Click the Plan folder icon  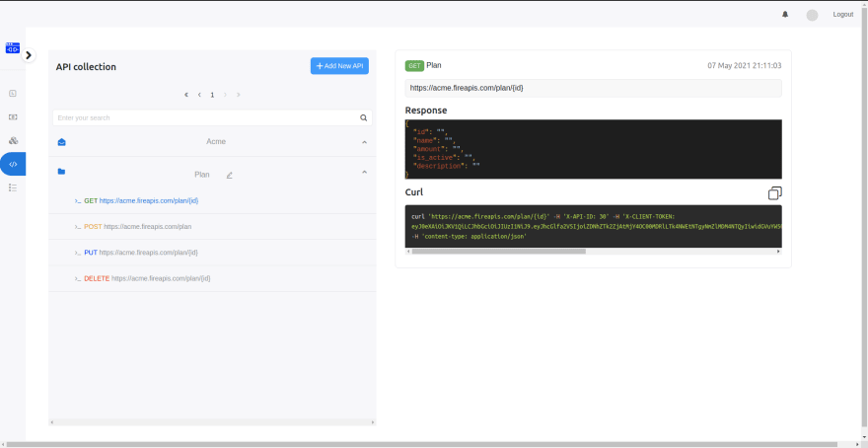pyautogui.click(x=61, y=172)
